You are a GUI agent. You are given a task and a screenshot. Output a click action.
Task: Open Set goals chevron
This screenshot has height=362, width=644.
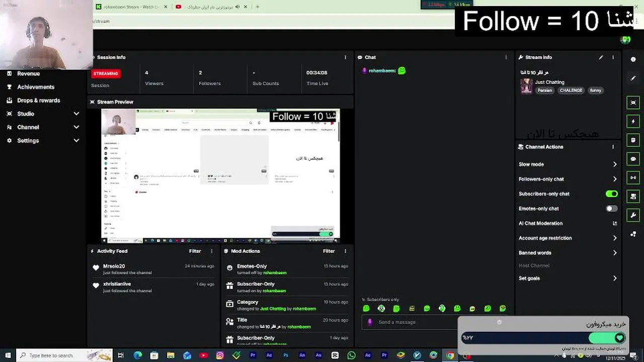point(615,278)
